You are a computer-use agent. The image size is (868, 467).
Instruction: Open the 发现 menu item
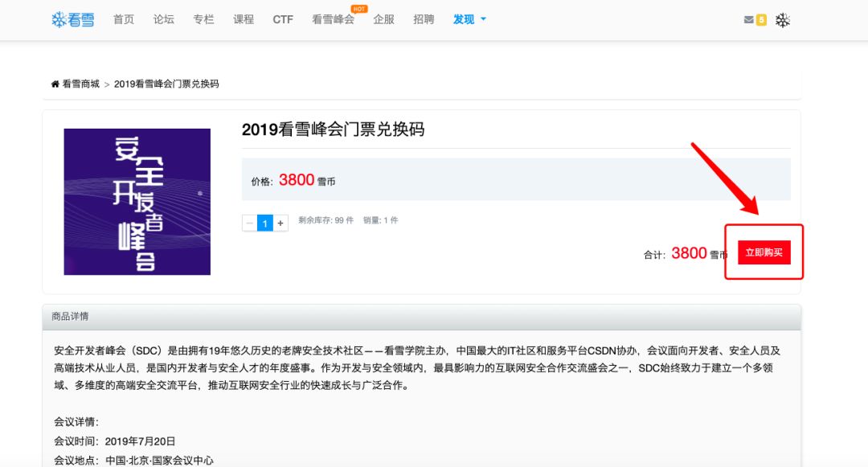tap(464, 19)
